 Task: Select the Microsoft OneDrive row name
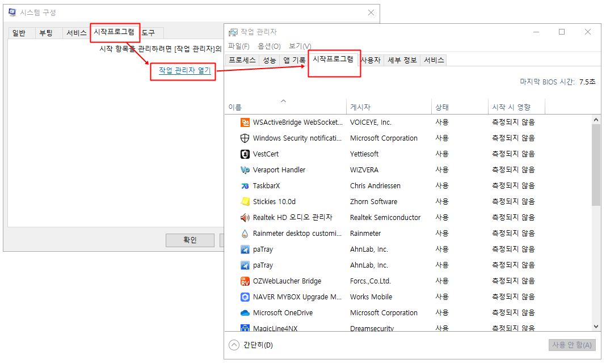[x=283, y=312]
